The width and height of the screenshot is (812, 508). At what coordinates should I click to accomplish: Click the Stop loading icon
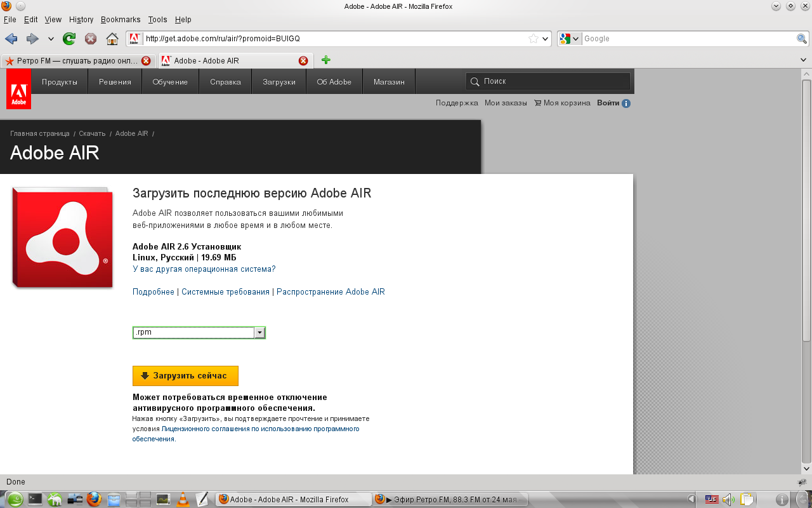tap(91, 39)
